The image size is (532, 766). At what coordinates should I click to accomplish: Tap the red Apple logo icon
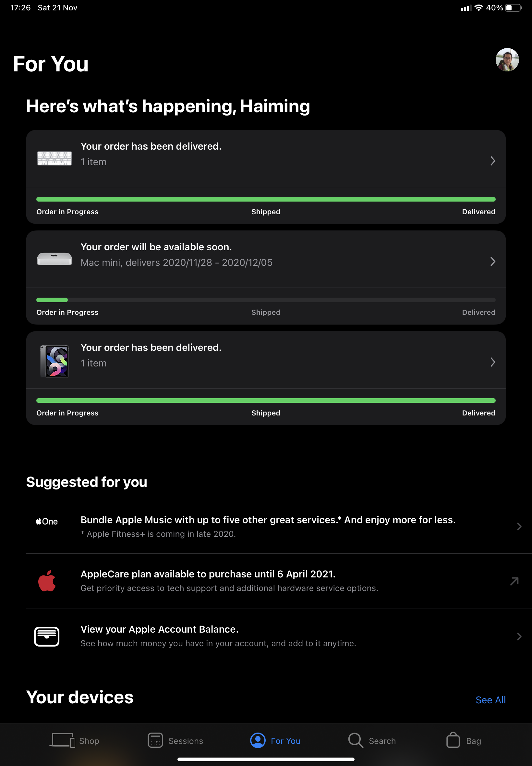click(47, 581)
